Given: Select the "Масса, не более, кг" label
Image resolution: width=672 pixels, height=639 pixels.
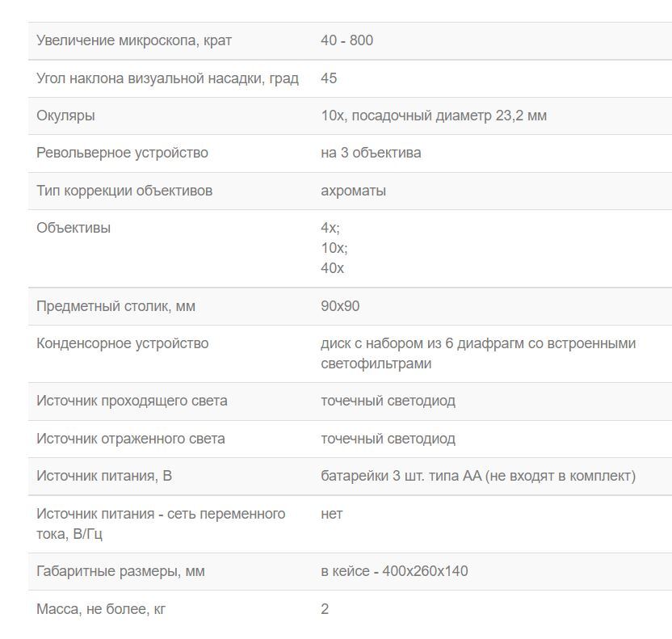Looking at the screenshot, I should (x=101, y=609).
